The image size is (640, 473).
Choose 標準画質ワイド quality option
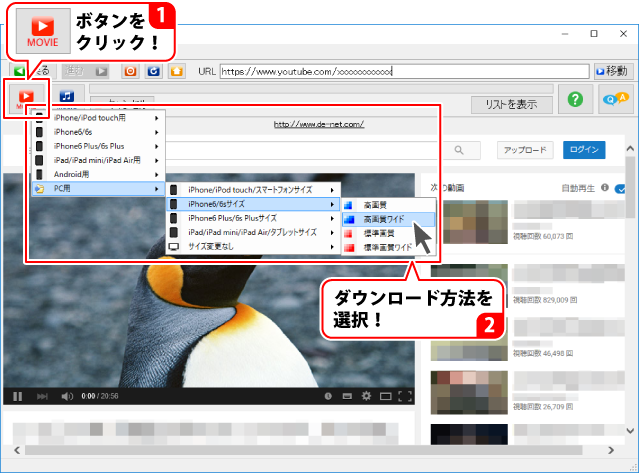coord(389,248)
